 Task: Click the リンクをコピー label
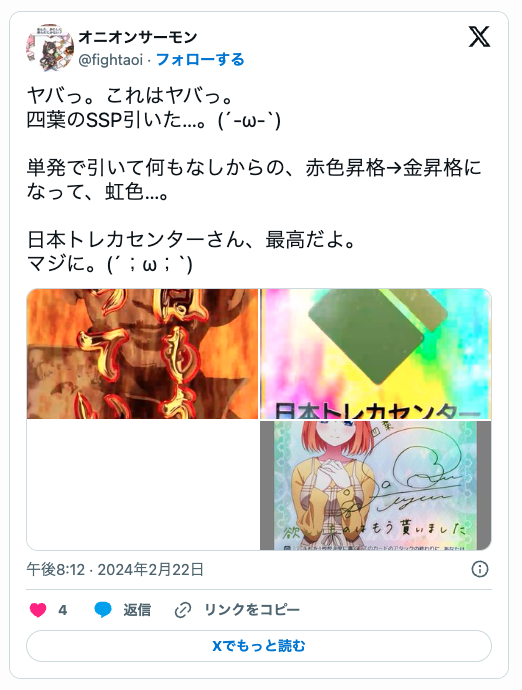[252, 610]
